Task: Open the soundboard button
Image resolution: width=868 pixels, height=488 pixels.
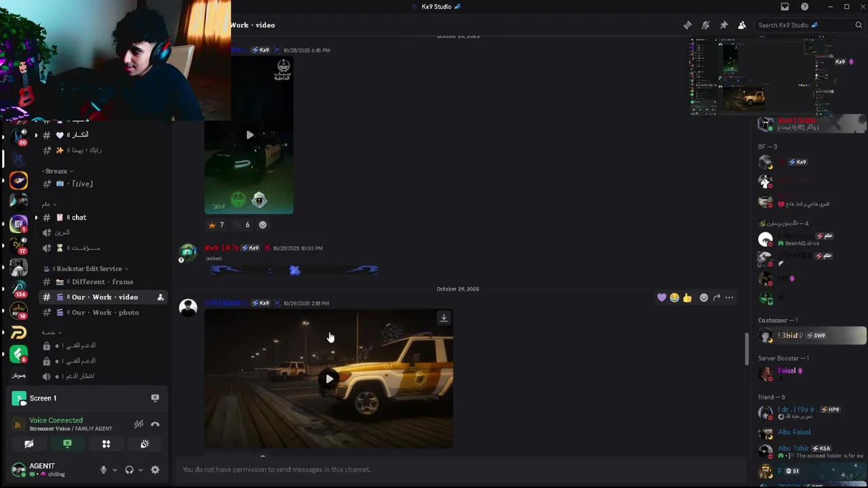Action: point(144,444)
